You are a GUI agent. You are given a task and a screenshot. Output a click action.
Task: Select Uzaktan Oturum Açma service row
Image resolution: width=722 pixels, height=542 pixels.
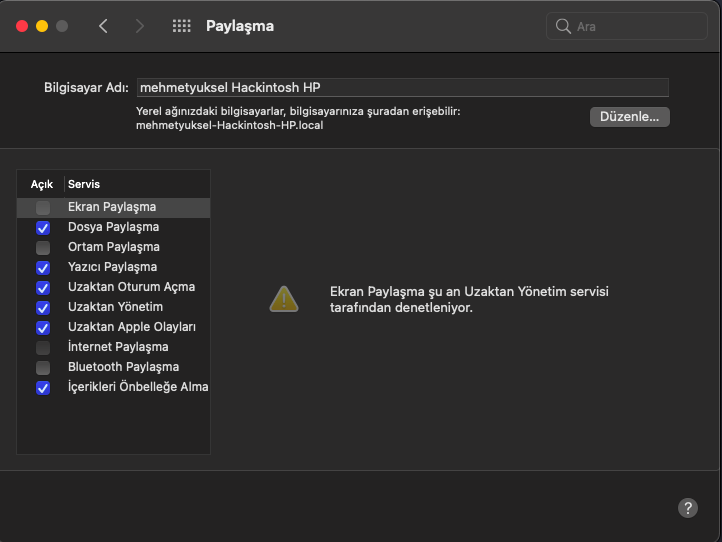(x=131, y=287)
